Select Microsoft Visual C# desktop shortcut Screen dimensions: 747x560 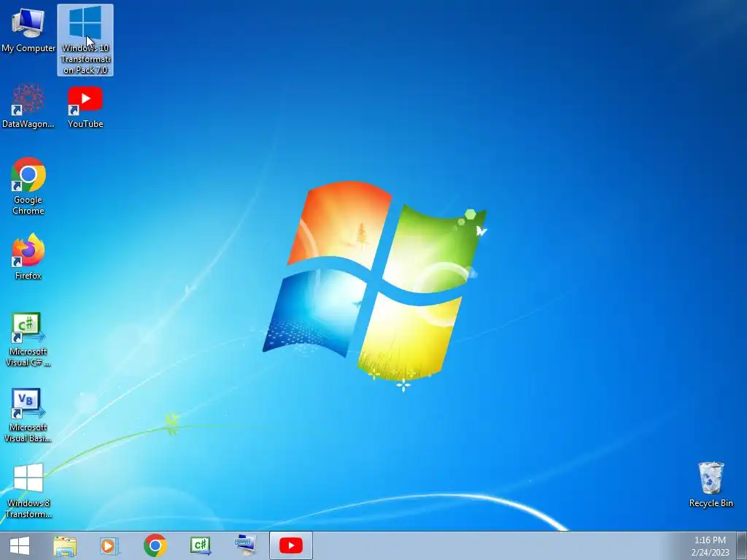(28, 340)
